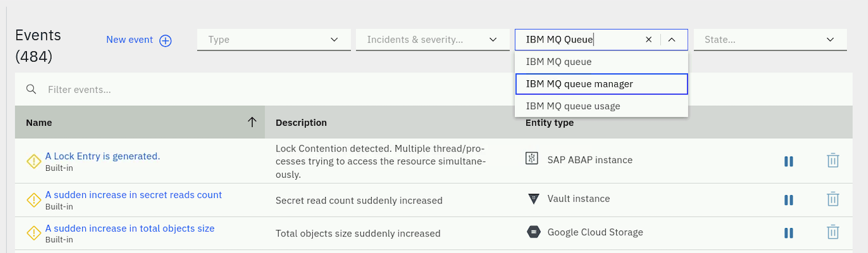Viewport: 868px width, 253px height.
Task: Collapse the entity type dropdown chevron
Action: click(x=672, y=40)
